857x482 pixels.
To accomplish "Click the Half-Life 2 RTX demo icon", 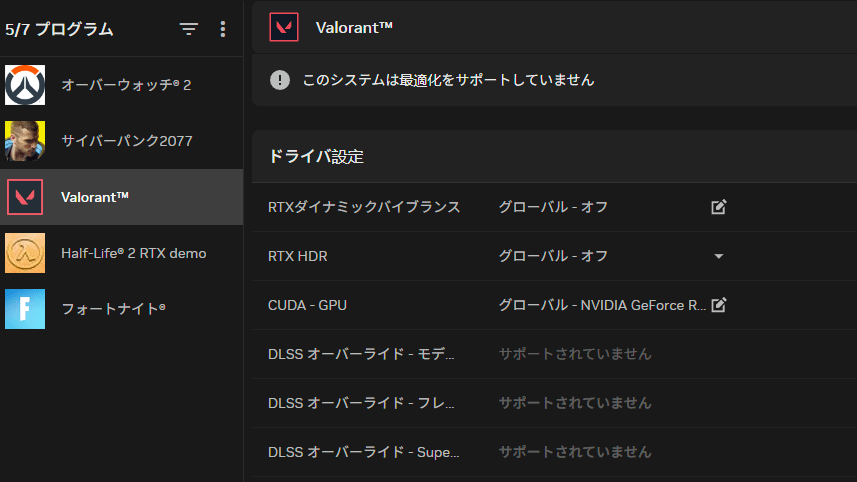I will pyautogui.click(x=25, y=253).
